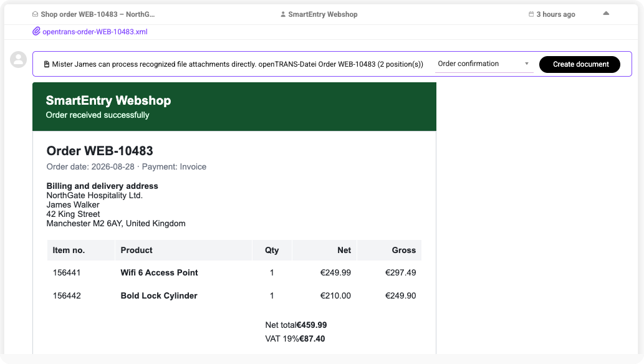This screenshot has height=364, width=644.
Task: Click the €249.99 net price
Action: click(335, 273)
